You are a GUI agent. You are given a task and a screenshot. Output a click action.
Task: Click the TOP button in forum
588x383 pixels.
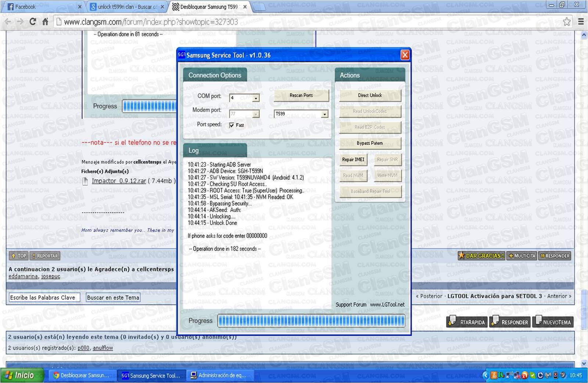pyautogui.click(x=19, y=256)
